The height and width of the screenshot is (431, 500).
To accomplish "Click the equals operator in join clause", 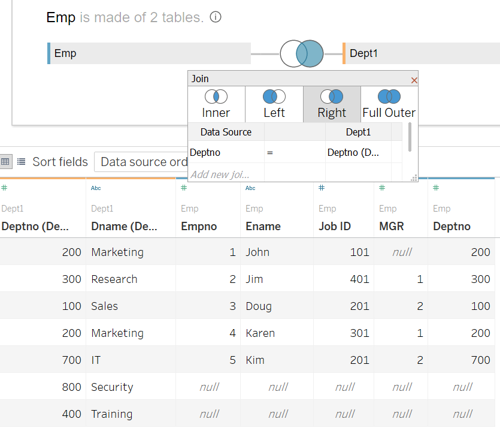I will coord(270,152).
